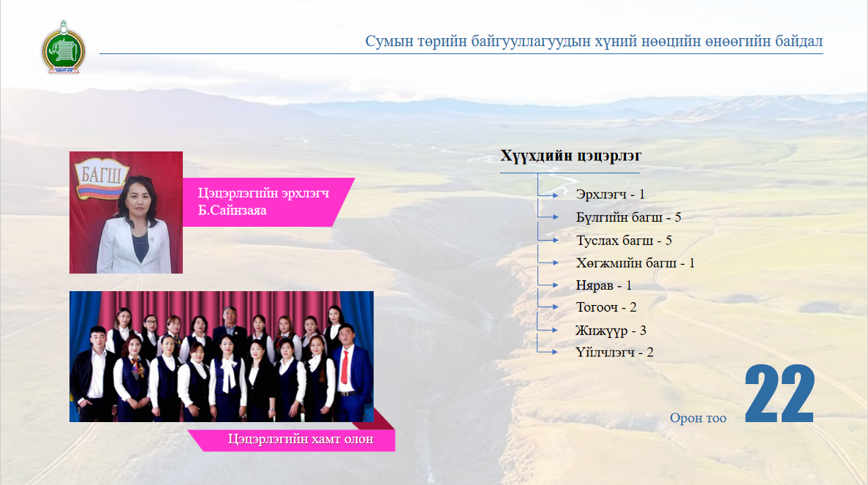This screenshot has width=868, height=485.
Task: Click the 'БАГШ' badge in the portrait photo
Action: tap(102, 178)
